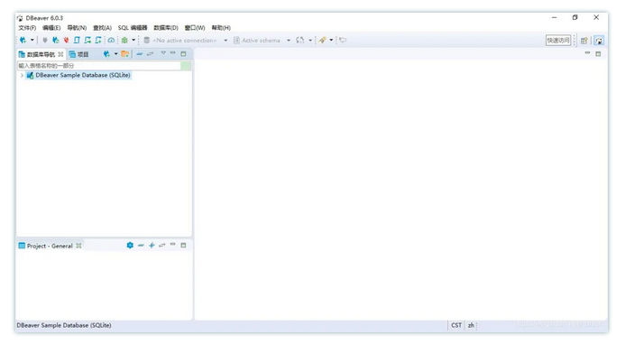The width and height of the screenshot is (644, 354).
Task: Click the open perspective icon beside quick access
Action: tap(584, 41)
